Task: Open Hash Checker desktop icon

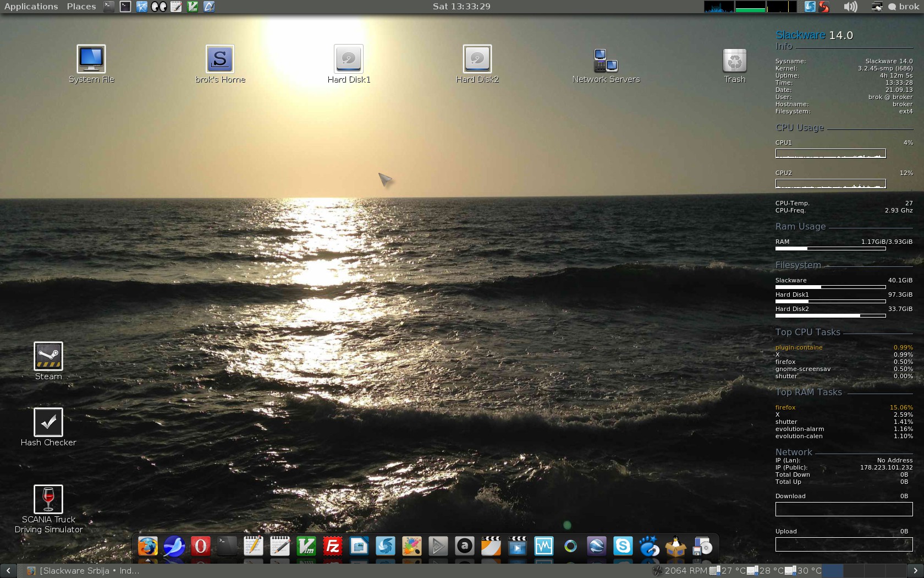Action: 48,423
